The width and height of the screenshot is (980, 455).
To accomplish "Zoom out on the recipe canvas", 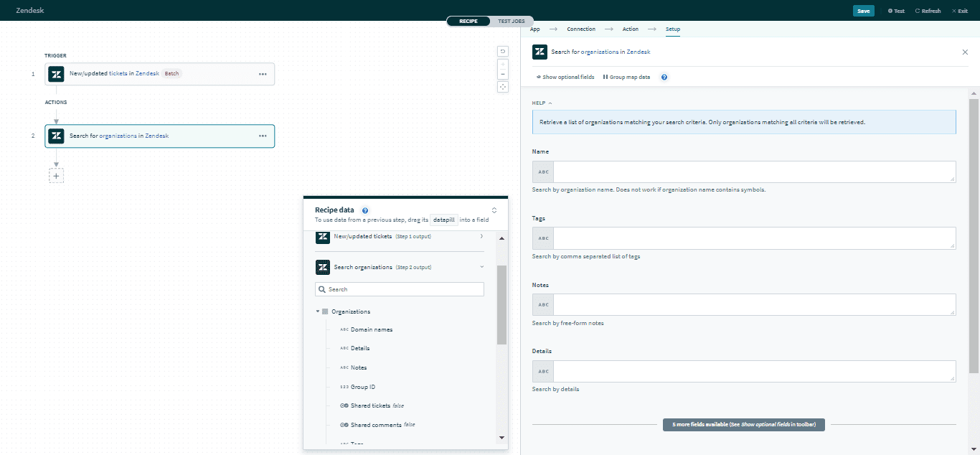I will (x=503, y=74).
